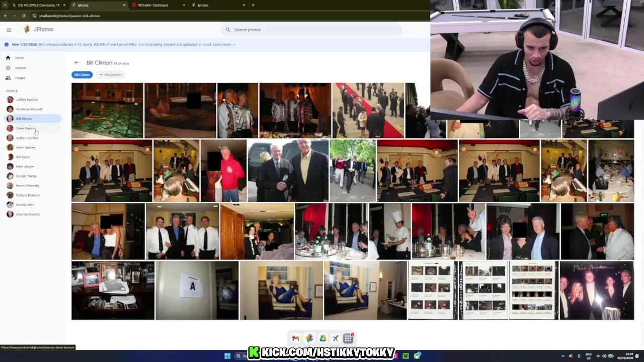Close the IRLToolkit Dashboard tab
The image size is (644, 362).
point(184,5)
